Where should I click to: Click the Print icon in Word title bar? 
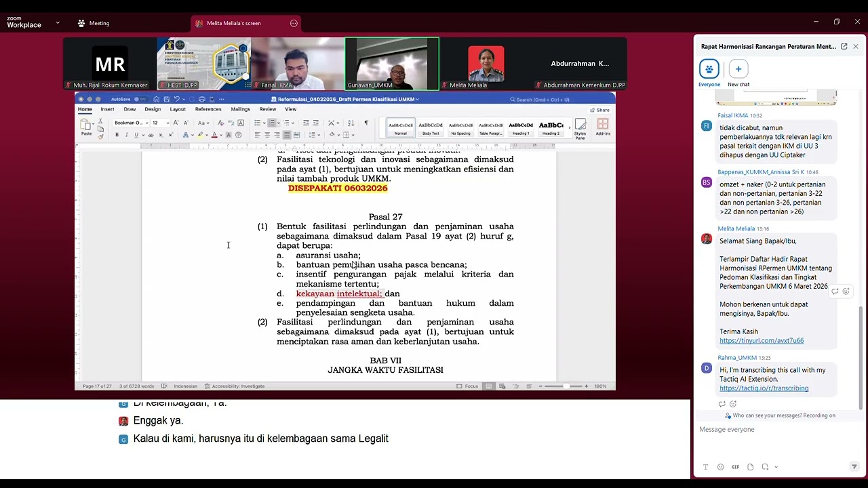click(x=202, y=99)
